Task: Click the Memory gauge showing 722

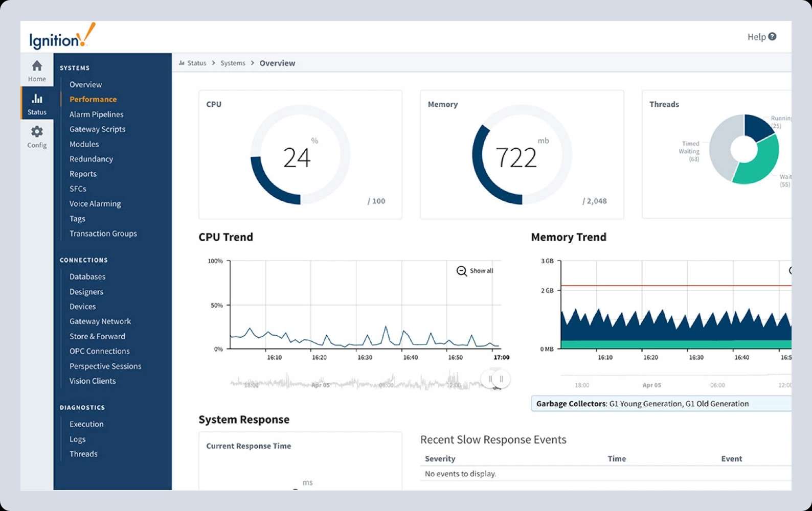Action: (x=522, y=155)
